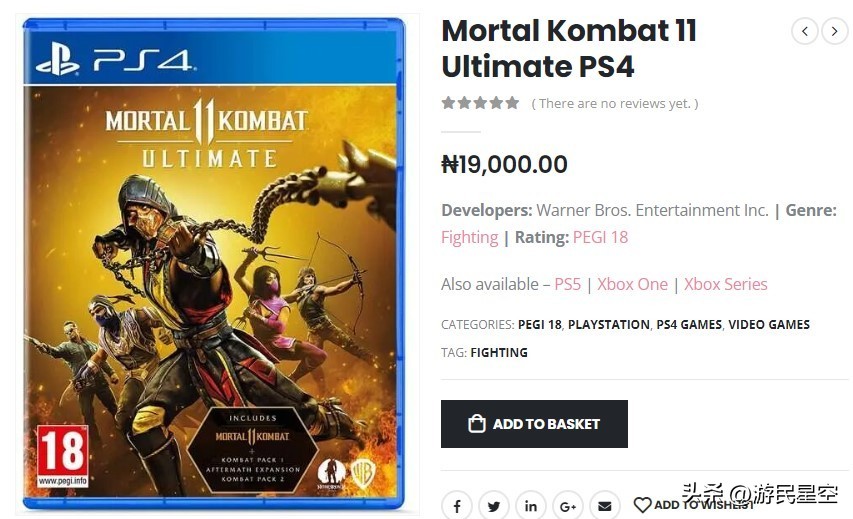Open the FIGHTING tag link
The height and width of the screenshot is (519, 853).
[x=498, y=352]
